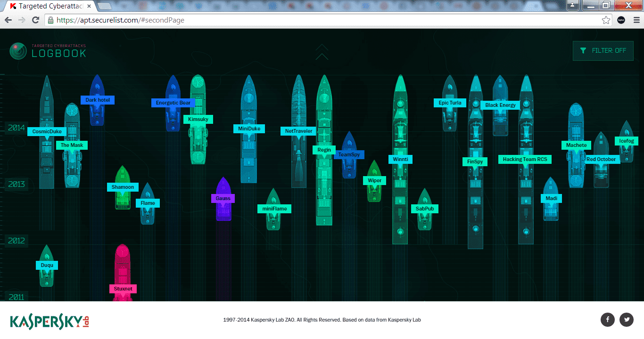Screen dimensions: 644x339
Task: Open the Shamoon label
Action: click(123, 187)
